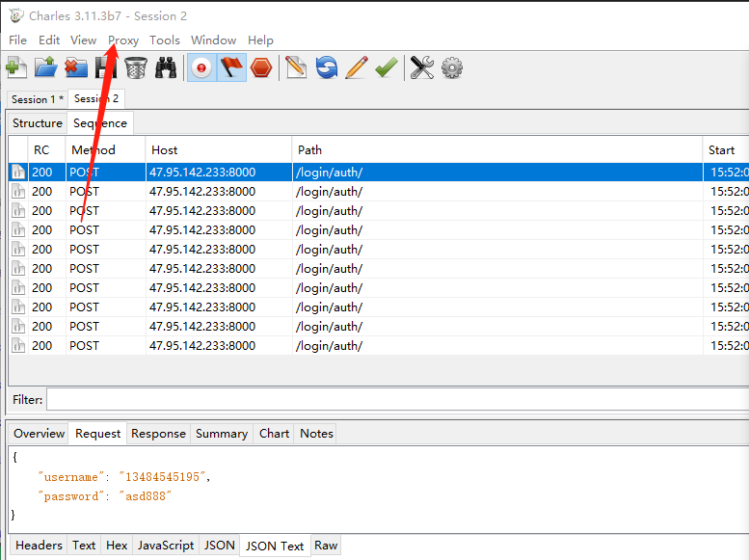Switch to JSON Text view tab

click(275, 546)
